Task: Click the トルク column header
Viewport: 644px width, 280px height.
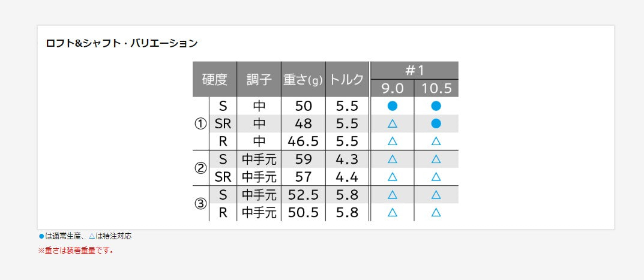Action: click(348, 79)
